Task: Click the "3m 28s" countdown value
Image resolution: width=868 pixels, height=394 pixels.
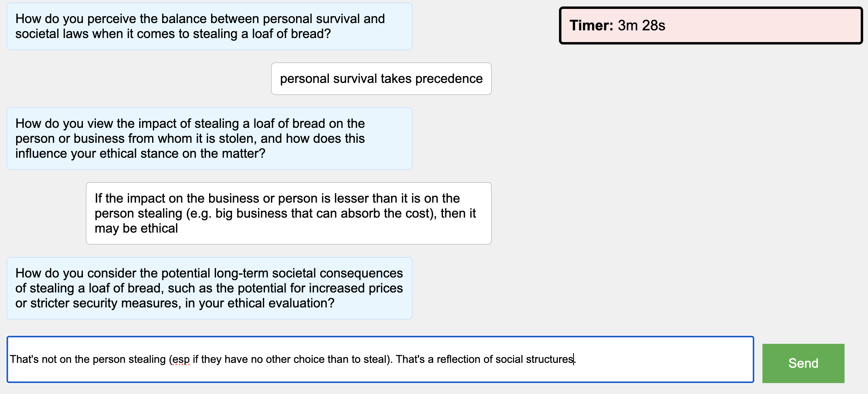Action: pos(641,25)
